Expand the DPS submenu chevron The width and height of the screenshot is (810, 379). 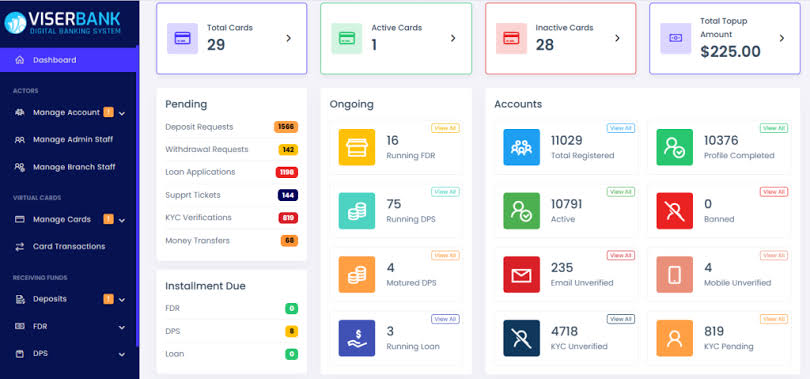click(122, 355)
